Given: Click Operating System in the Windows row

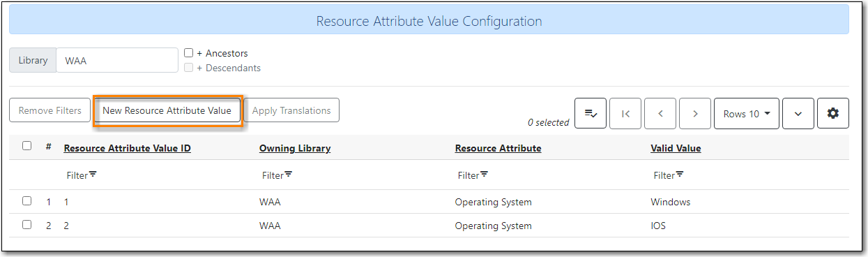Looking at the screenshot, I should 493,202.
